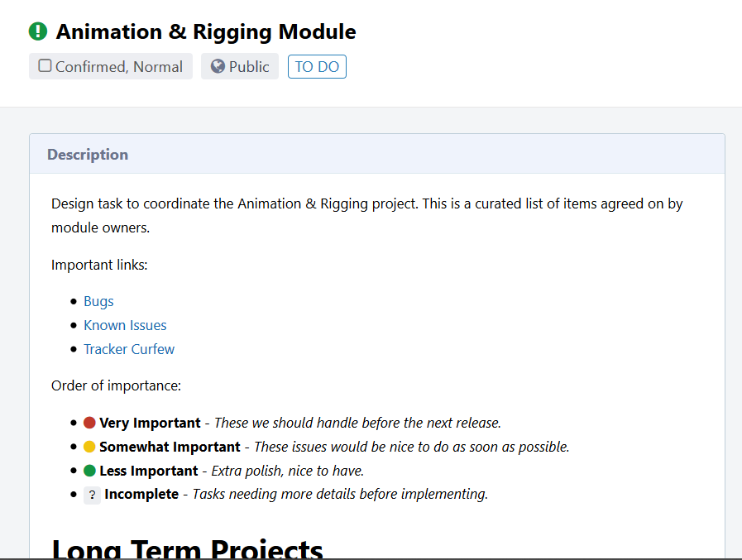Click the globe icon beside Public

tap(218, 66)
